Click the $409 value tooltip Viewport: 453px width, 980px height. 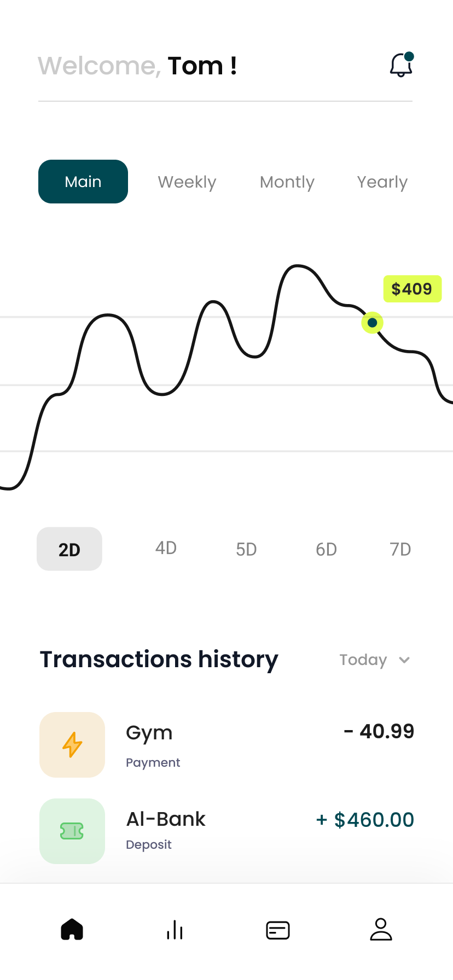point(412,289)
